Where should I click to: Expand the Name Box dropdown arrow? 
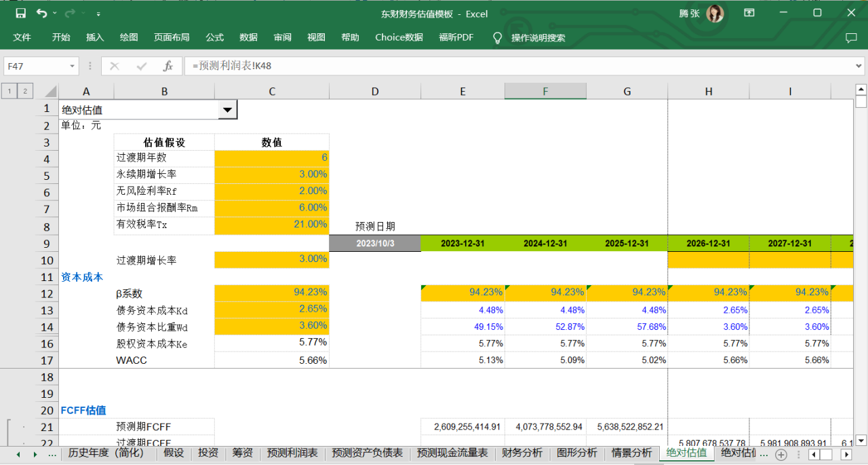pyautogui.click(x=72, y=66)
